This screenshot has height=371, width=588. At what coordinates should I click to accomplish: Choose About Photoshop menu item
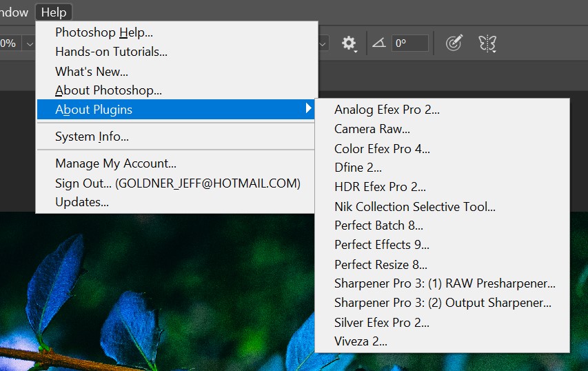click(x=176, y=90)
